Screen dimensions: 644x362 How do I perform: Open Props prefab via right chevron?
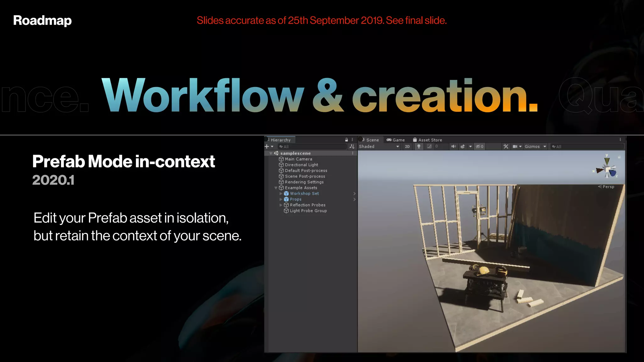coord(354,199)
